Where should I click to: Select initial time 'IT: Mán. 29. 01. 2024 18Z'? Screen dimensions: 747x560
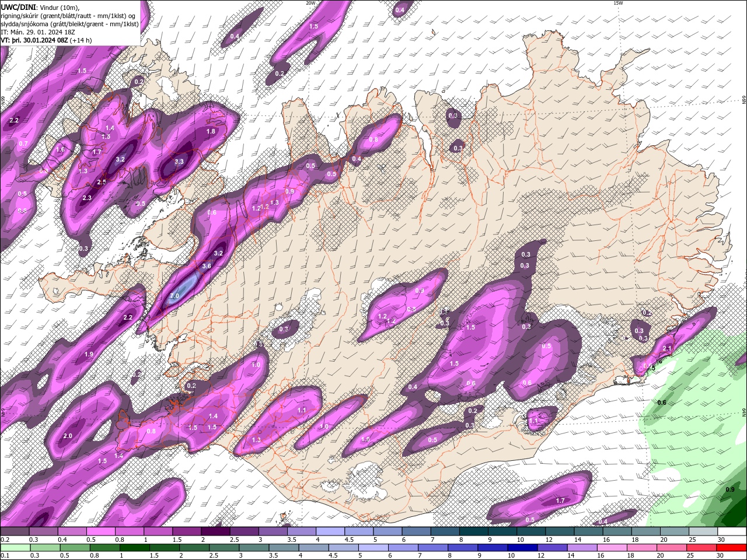tap(37, 32)
